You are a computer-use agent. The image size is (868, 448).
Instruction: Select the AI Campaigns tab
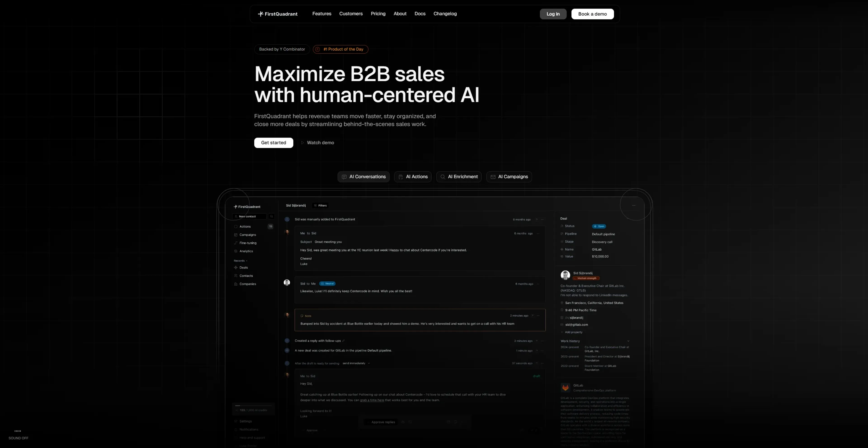point(509,177)
